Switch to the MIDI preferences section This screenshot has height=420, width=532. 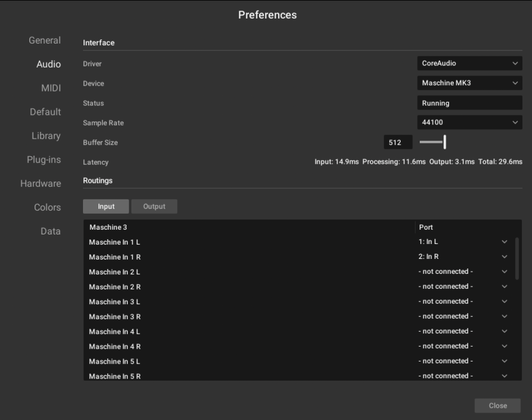pyautogui.click(x=51, y=88)
